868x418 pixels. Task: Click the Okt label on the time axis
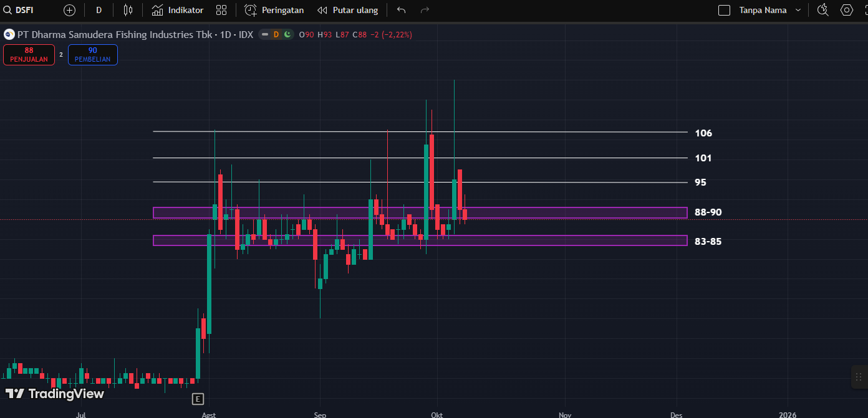pos(437,414)
